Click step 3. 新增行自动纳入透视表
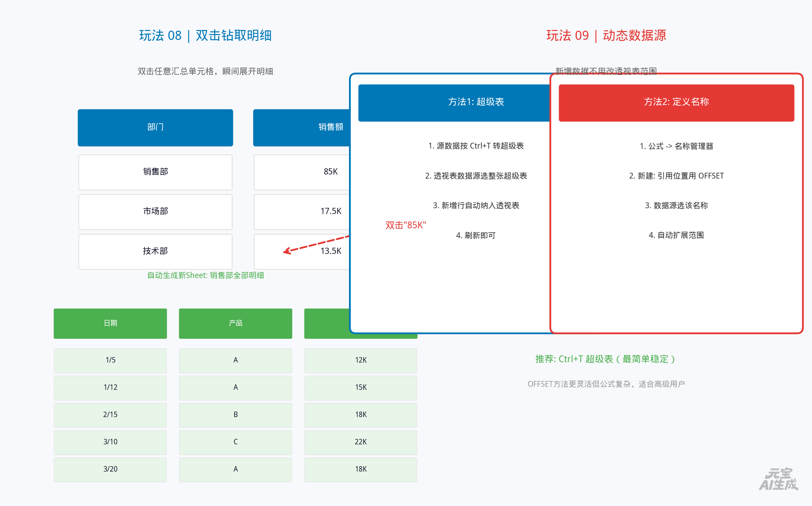 (476, 205)
